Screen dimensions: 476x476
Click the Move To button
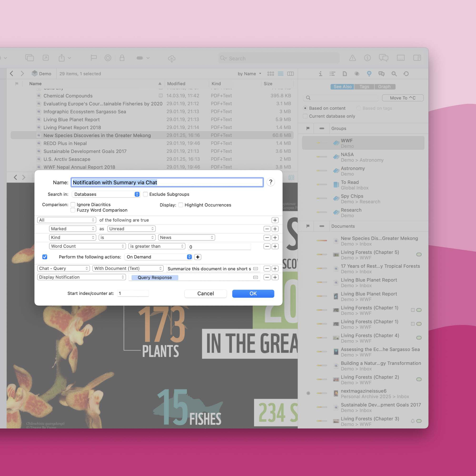(x=403, y=98)
